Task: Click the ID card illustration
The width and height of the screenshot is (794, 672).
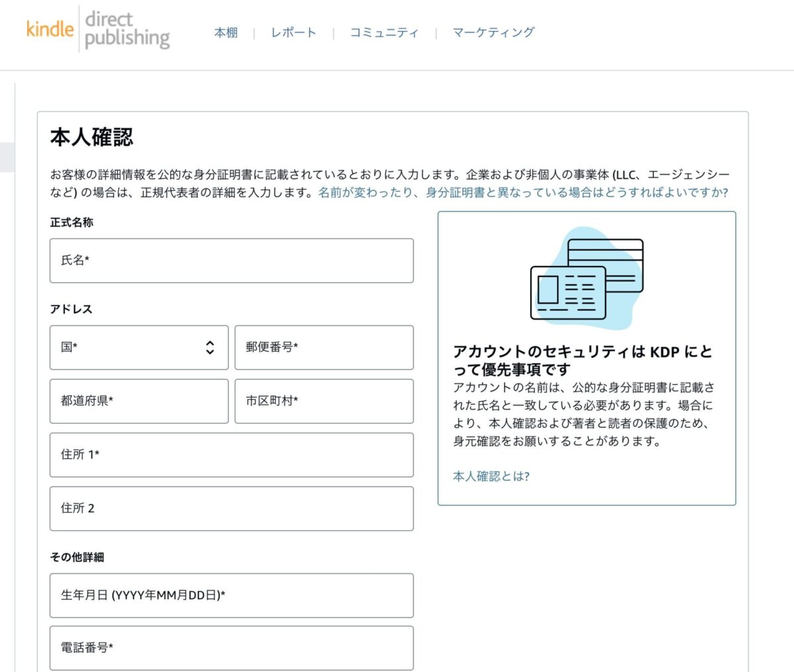Action: pyautogui.click(x=568, y=292)
